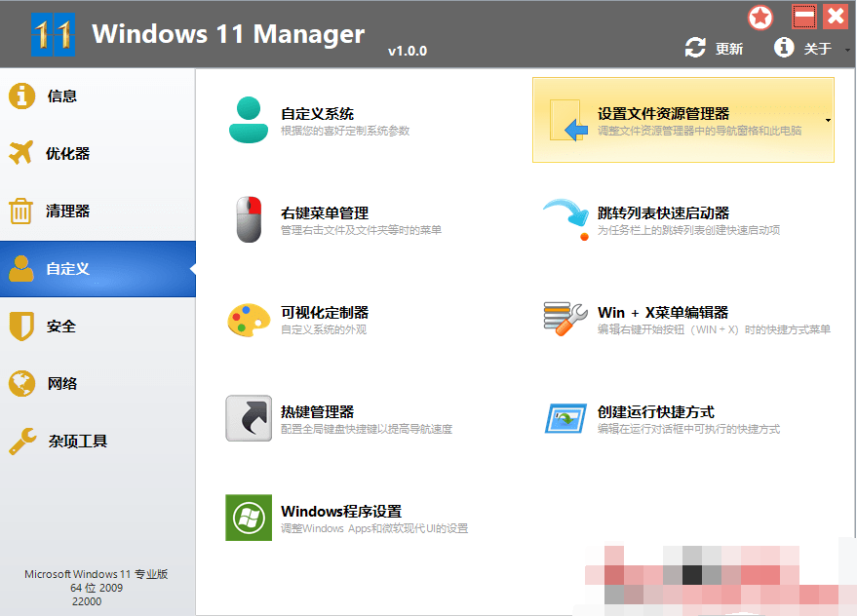The image size is (857, 616).
Task: Click the 信息 info icon in sidebar
Action: 21,96
